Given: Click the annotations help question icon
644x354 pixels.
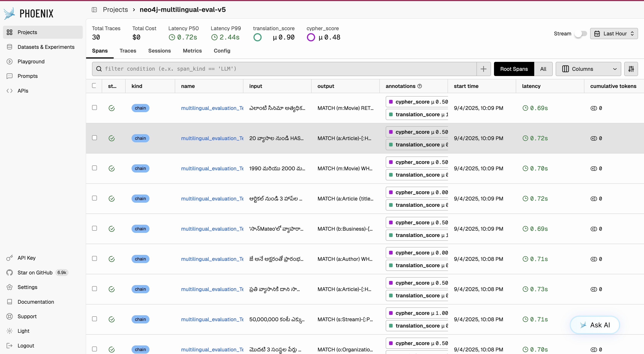Looking at the screenshot, I should pyautogui.click(x=420, y=86).
